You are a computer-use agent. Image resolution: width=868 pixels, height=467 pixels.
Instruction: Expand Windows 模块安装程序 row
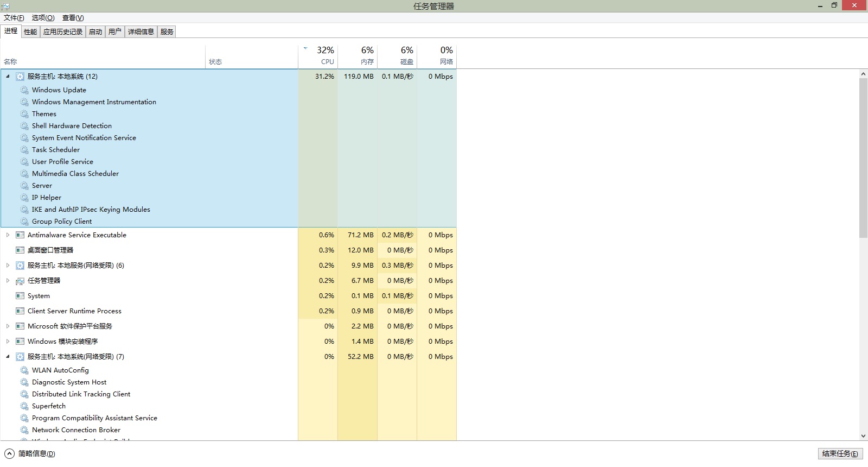(8, 342)
